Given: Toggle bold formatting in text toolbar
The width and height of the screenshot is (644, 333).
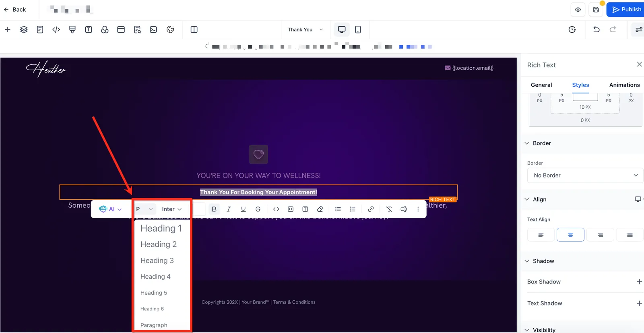Looking at the screenshot, I should coord(214,209).
